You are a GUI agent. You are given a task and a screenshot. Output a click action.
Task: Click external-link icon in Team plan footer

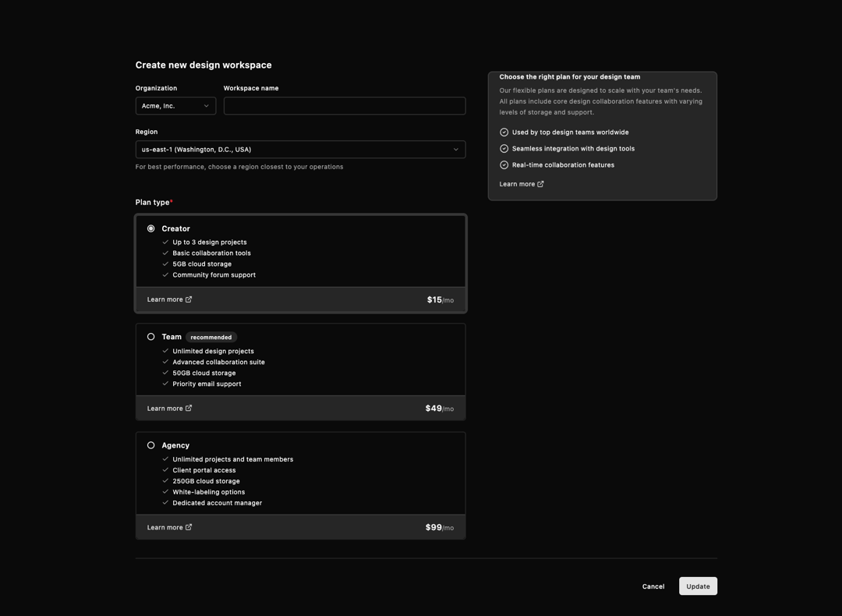[189, 408]
